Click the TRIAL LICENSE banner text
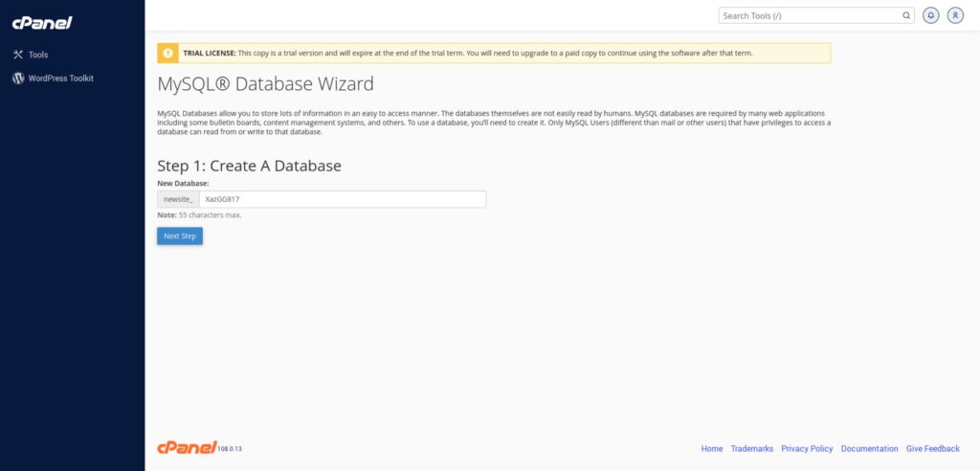 click(467, 54)
